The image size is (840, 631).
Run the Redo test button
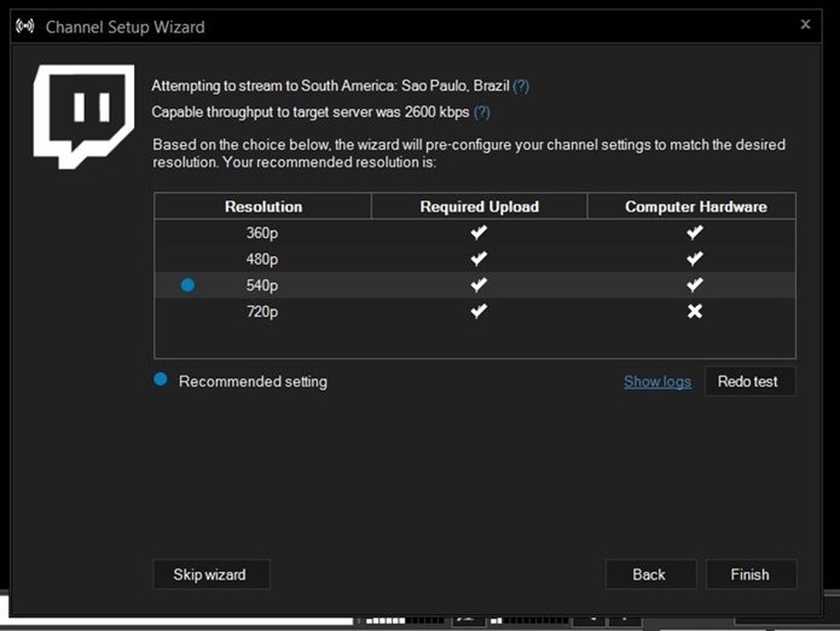tap(750, 381)
